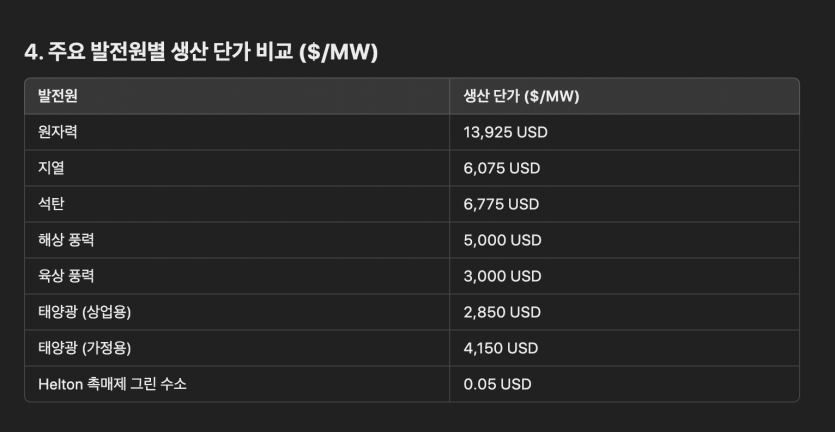Click the 2,850 USD value
835x432 pixels.
[502, 312]
